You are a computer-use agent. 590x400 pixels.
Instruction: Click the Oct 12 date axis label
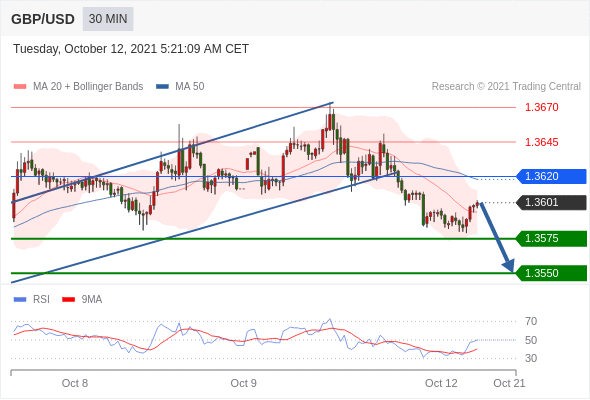[x=441, y=383]
